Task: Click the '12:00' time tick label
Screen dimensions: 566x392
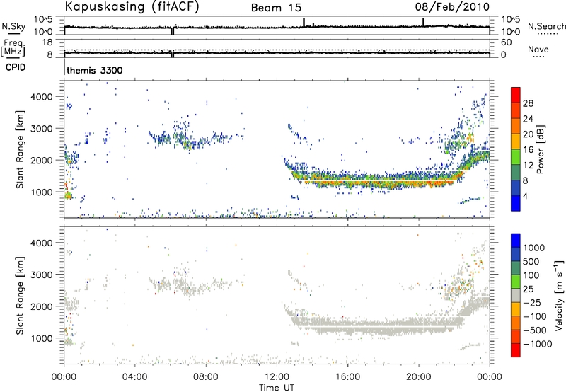Action: (277, 377)
